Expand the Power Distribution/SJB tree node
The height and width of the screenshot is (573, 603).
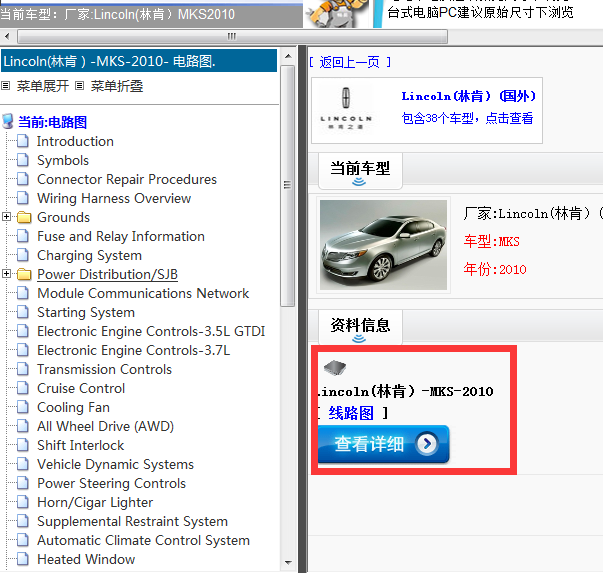6,273
